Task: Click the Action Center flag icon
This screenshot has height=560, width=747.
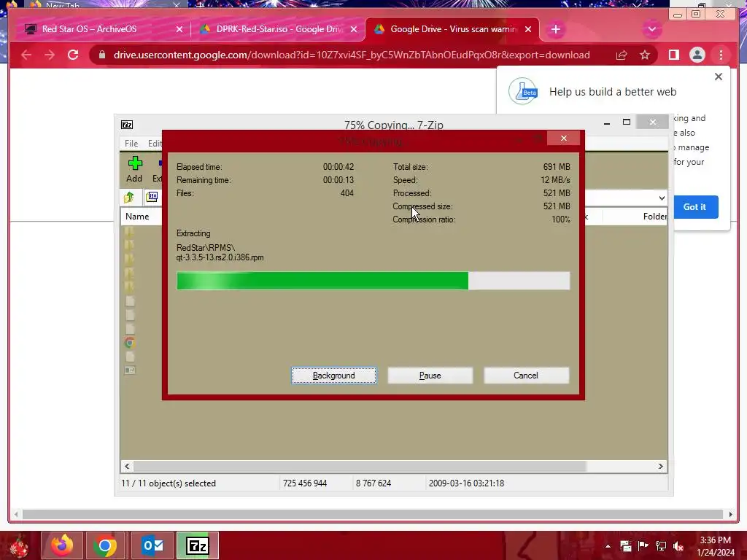Action: tap(643, 546)
